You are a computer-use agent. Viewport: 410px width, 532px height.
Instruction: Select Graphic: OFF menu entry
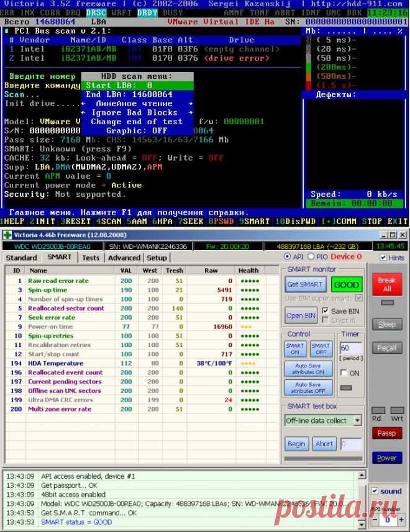click(x=137, y=130)
